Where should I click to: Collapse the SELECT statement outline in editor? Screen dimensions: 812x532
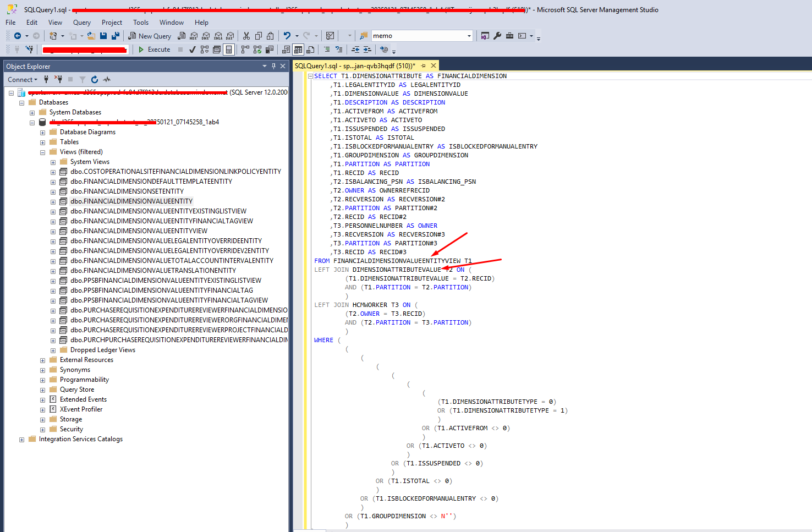point(311,76)
